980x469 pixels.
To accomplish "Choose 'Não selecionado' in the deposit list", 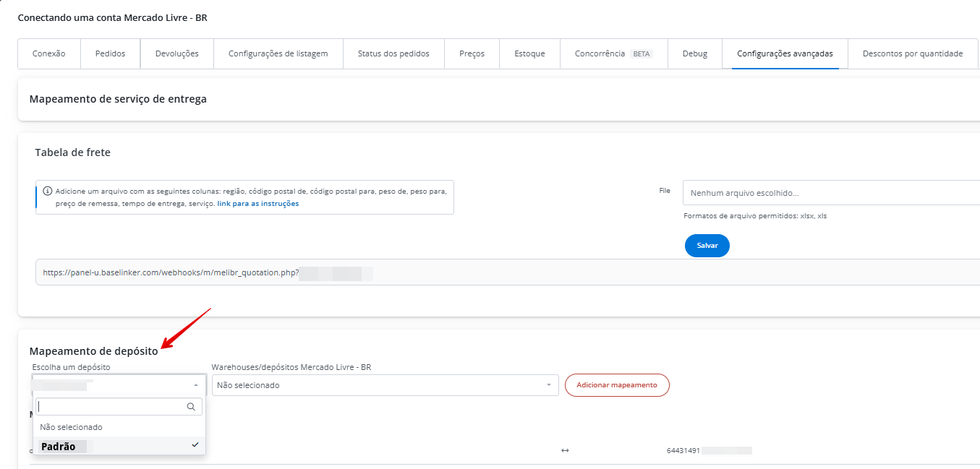I will point(71,427).
